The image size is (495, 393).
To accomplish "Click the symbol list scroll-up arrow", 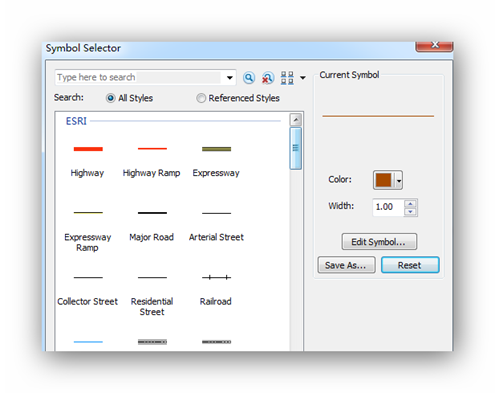I will [x=296, y=119].
